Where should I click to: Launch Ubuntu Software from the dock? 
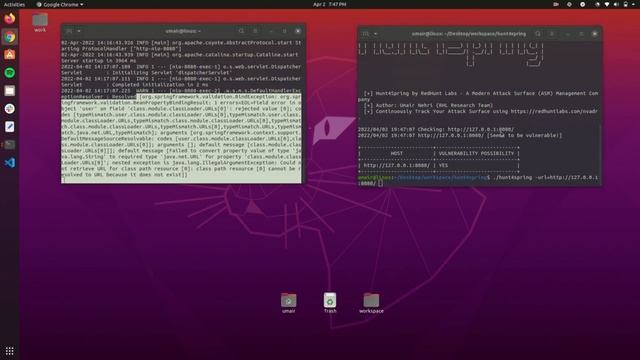click(x=10, y=55)
